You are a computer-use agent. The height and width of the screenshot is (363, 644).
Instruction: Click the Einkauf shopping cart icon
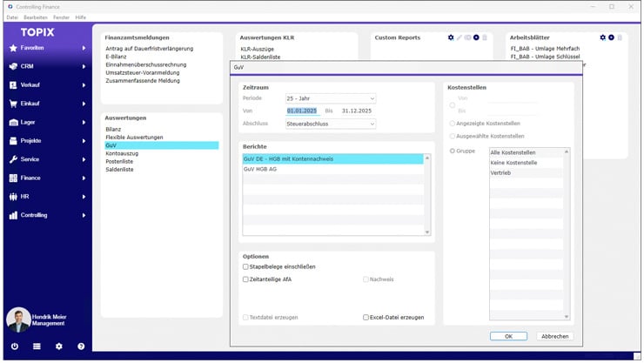(x=12, y=104)
